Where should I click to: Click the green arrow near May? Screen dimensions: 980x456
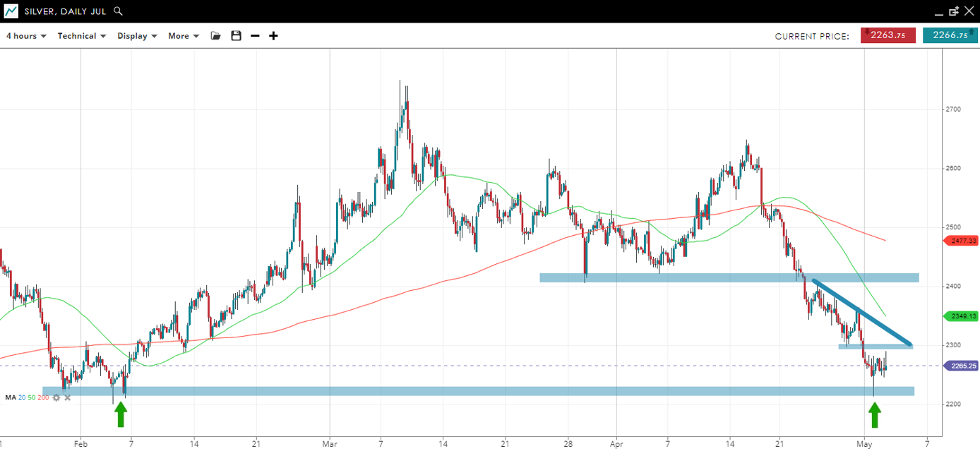point(875,415)
